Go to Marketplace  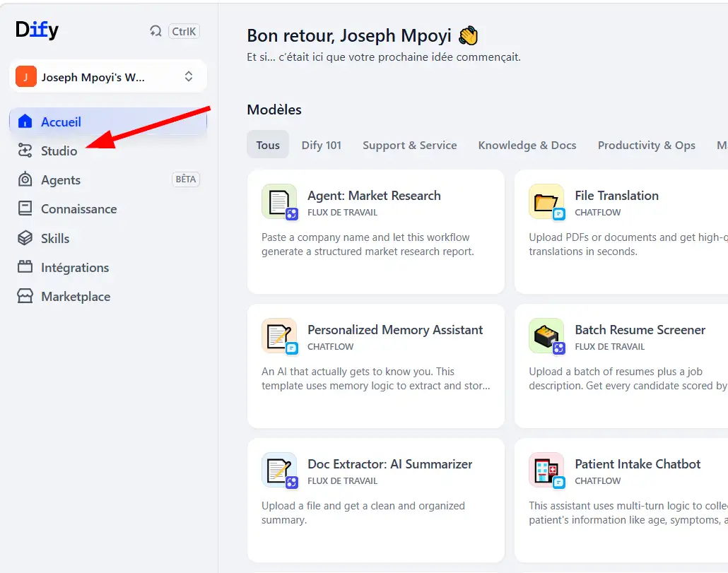click(107, 297)
